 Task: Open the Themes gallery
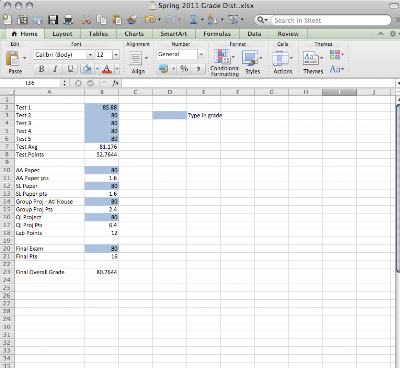coord(313,63)
